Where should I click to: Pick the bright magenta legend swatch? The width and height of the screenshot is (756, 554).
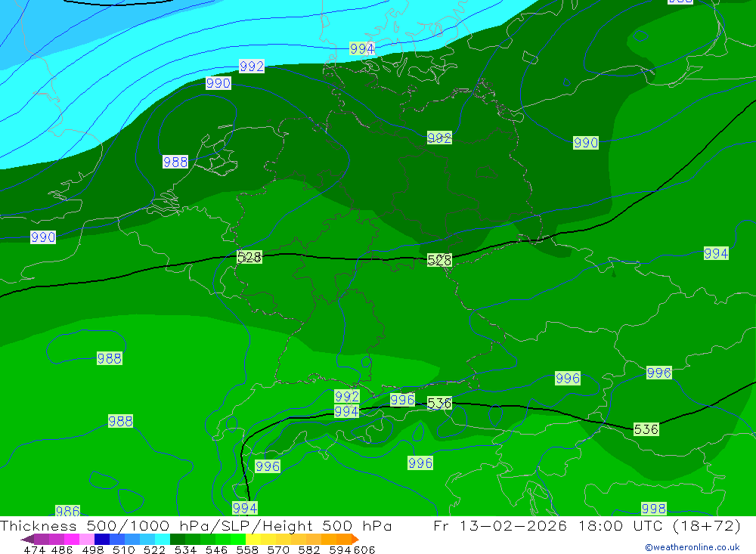pos(71,539)
